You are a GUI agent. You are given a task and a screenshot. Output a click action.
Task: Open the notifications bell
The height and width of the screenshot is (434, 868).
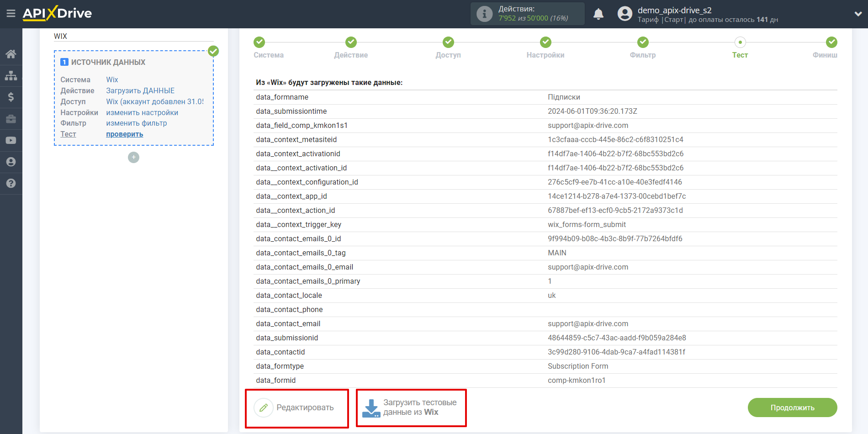[x=598, y=14]
